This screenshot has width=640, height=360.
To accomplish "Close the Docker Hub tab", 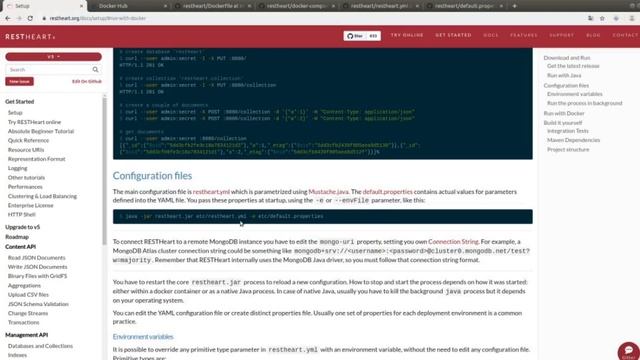I will pyautogui.click(x=165, y=6).
